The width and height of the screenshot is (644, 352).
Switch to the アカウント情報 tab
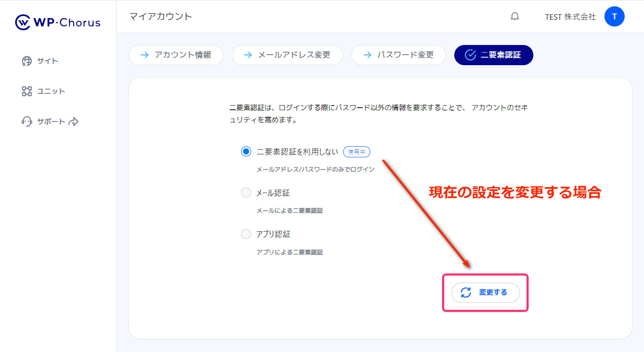[176, 55]
